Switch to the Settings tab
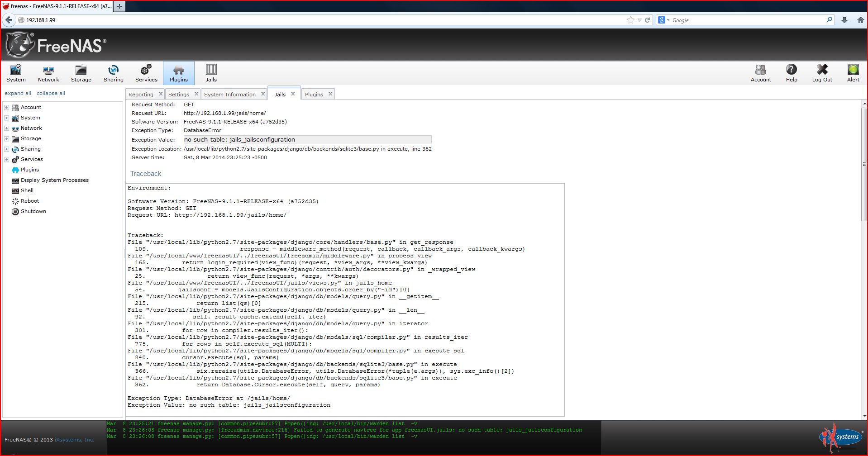 pos(179,95)
